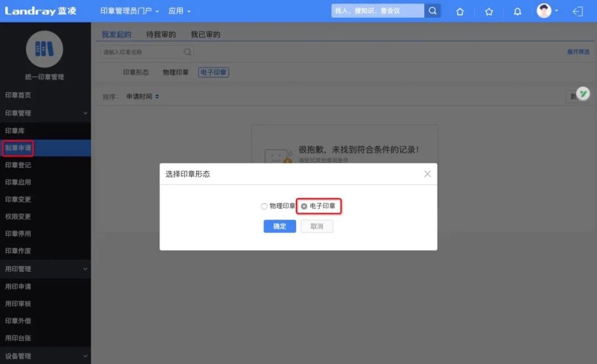This screenshot has width=597, height=364.
Task: Toggle the 电子印章 filter chip
Action: (x=213, y=72)
